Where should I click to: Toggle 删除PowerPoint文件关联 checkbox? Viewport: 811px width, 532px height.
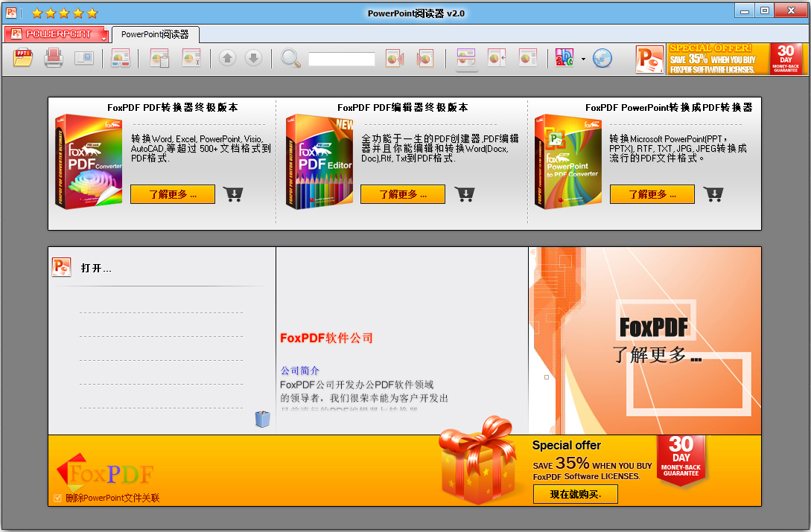coord(57,497)
